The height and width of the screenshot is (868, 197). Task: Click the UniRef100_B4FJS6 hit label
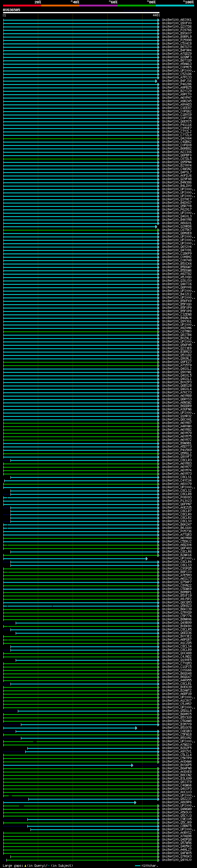tap(177, 81)
